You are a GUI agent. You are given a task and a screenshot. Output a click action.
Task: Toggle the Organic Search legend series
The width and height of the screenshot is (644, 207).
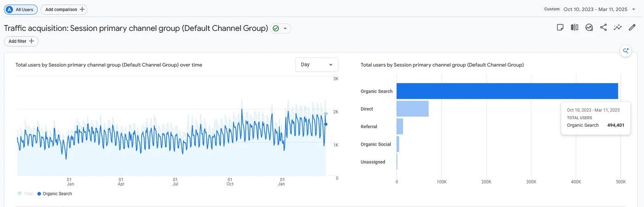click(x=54, y=194)
